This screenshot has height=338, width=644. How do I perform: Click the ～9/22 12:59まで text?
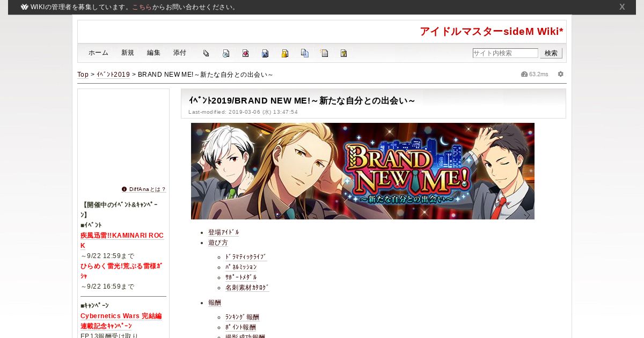click(107, 256)
